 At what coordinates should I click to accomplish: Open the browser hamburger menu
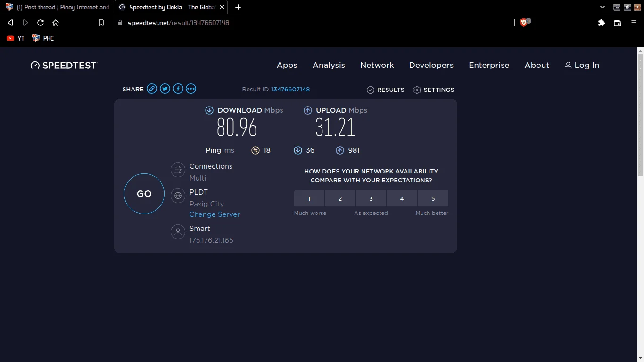click(634, 23)
